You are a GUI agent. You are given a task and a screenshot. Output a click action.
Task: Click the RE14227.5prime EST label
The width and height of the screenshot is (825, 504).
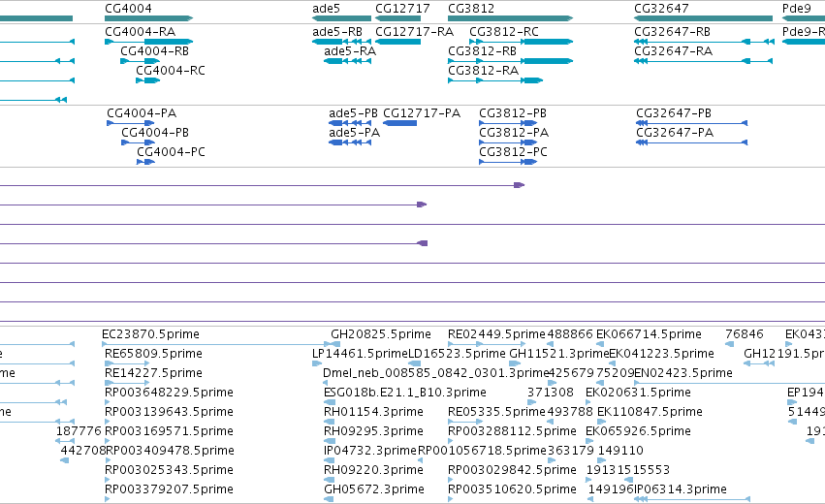(153, 373)
